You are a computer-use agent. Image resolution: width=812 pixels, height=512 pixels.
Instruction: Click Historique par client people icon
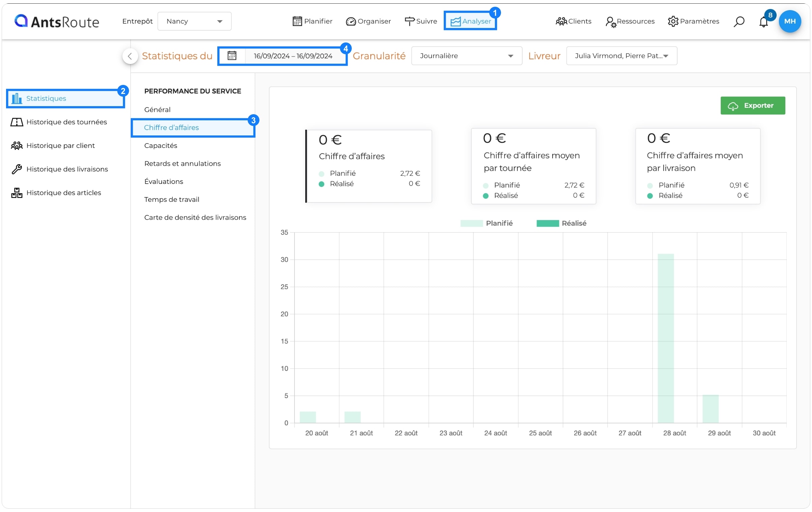(17, 146)
